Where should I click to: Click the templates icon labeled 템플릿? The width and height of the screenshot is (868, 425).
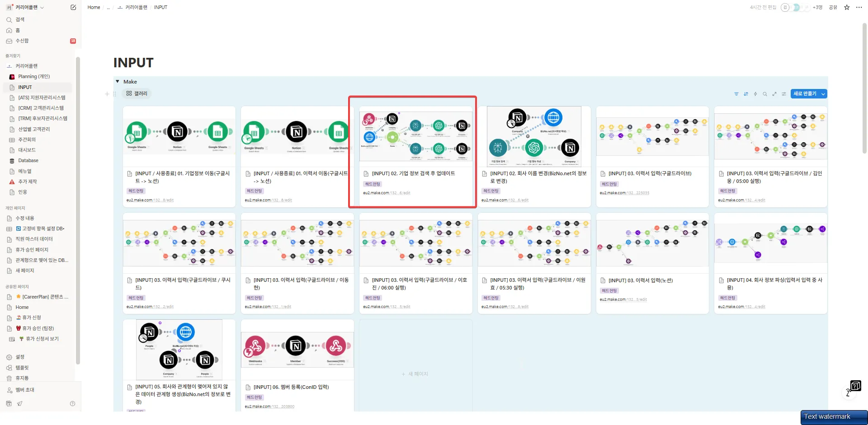coord(9,368)
